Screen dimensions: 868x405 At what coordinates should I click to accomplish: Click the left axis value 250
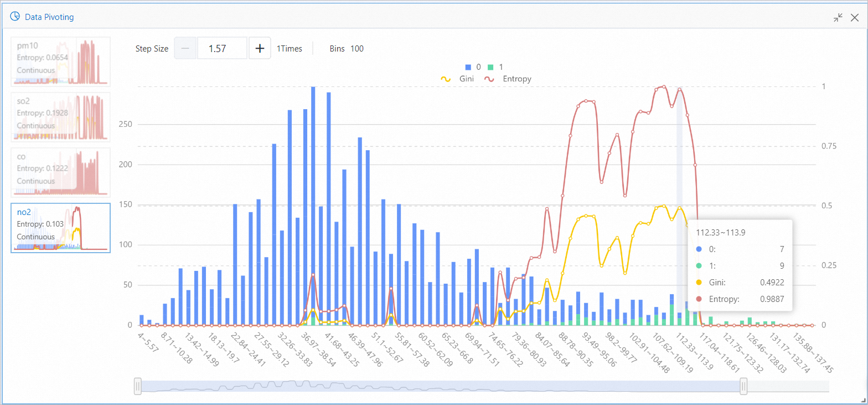pyautogui.click(x=125, y=125)
